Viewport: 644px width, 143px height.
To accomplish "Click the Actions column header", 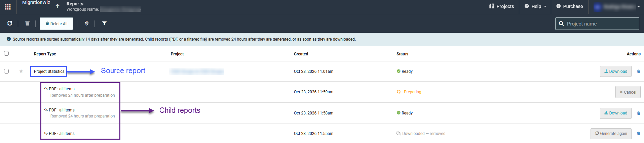I will click(x=634, y=54).
